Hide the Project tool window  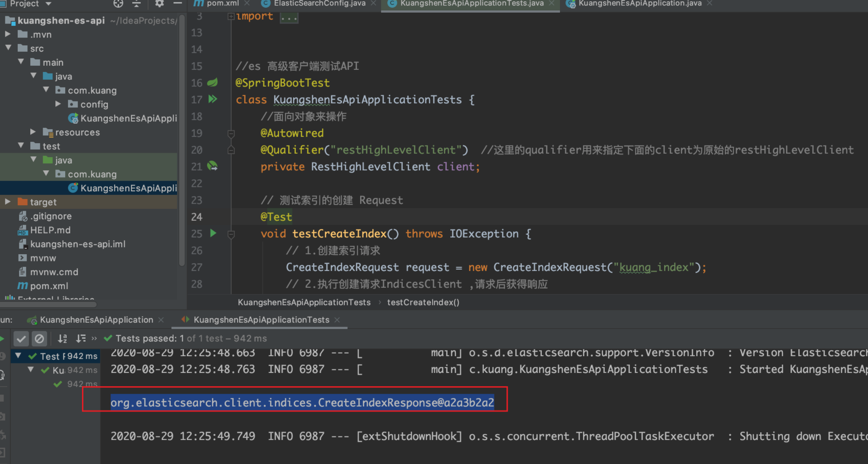click(x=178, y=4)
